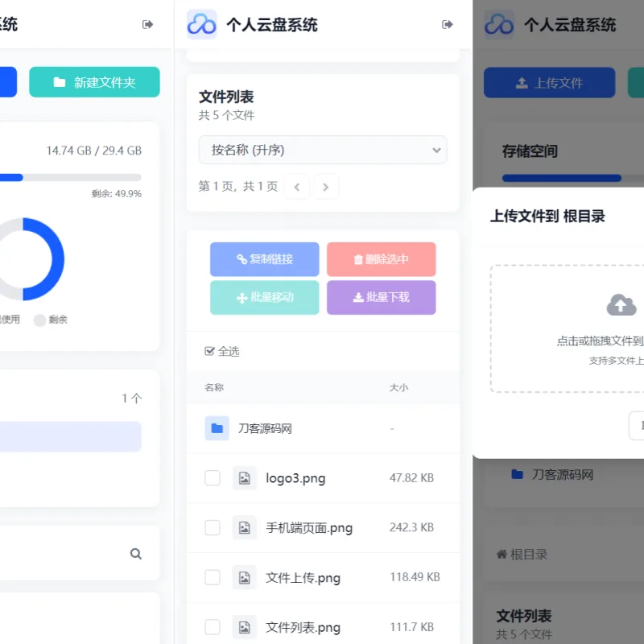This screenshot has height=644, width=644.
Task: Tick the checkbox next to 文件列表.png
Action: click(x=213, y=627)
